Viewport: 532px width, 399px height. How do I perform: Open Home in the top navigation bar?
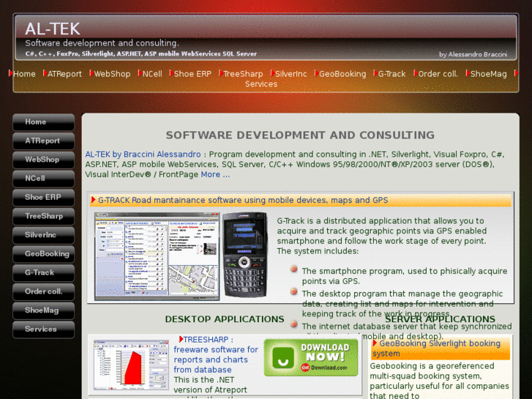tap(24, 74)
